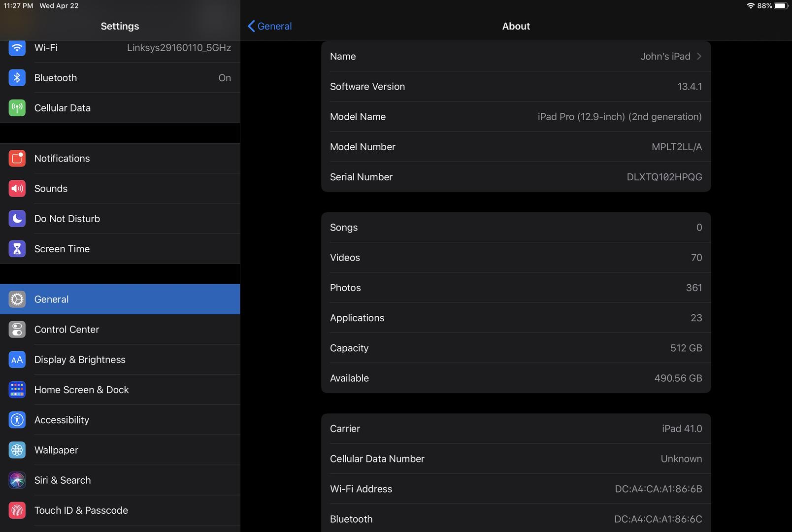Image resolution: width=792 pixels, height=532 pixels.
Task: Open Bluetooth settings row
Action: 120,78
